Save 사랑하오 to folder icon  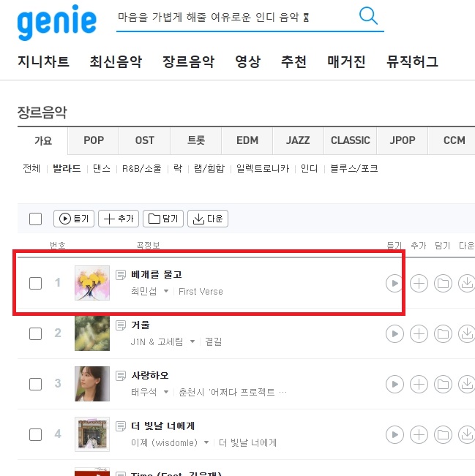pos(443,384)
